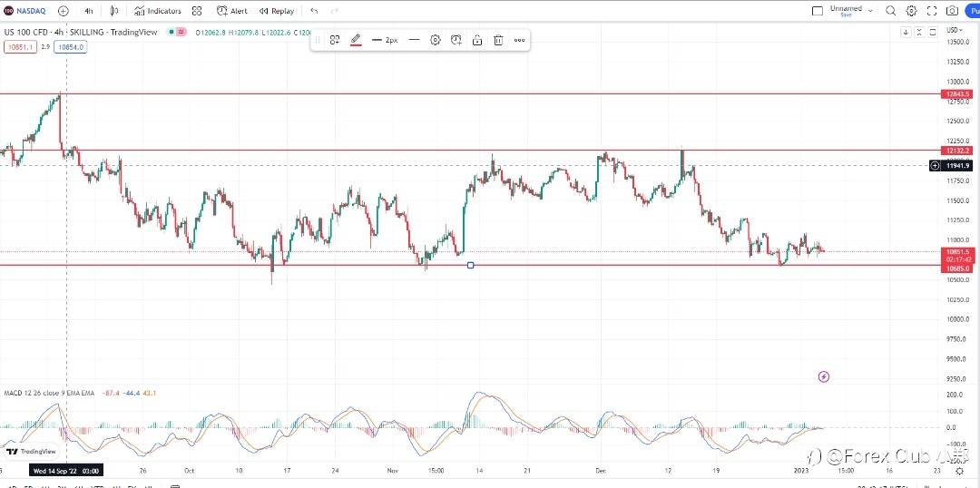
Task: Open the Indicators dialog
Action: point(158,11)
